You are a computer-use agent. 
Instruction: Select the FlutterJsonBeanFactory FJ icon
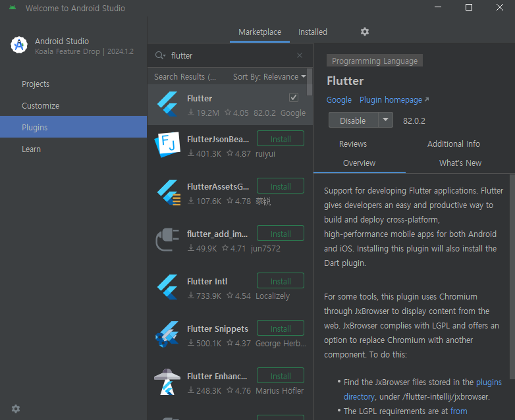coord(167,144)
